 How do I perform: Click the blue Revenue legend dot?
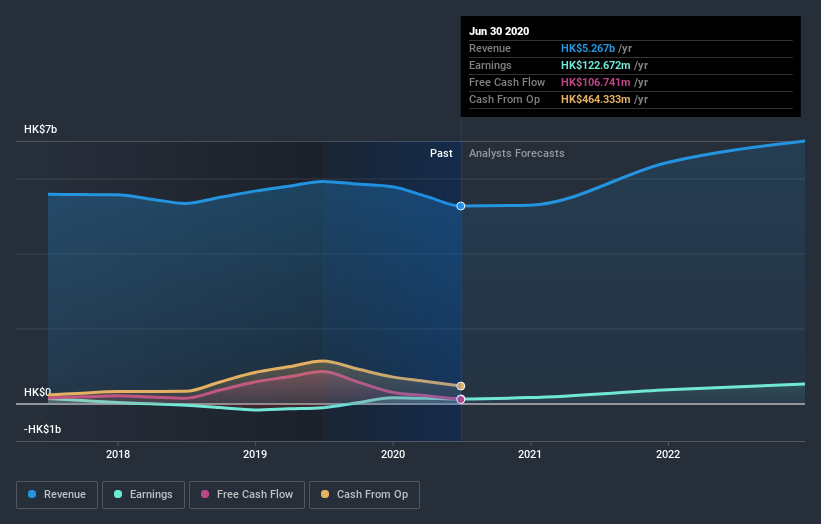pos(32,494)
